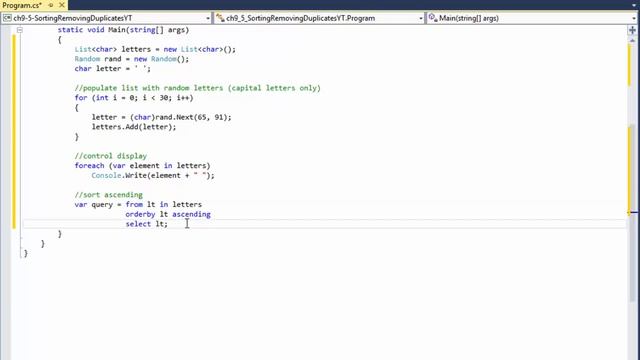Click the 'letters.Add(letter);' line
Screen dimensions: 640x360
tap(134, 127)
